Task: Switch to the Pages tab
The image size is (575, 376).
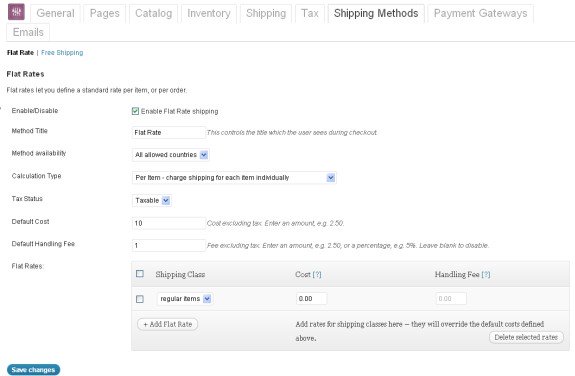Action: 105,14
